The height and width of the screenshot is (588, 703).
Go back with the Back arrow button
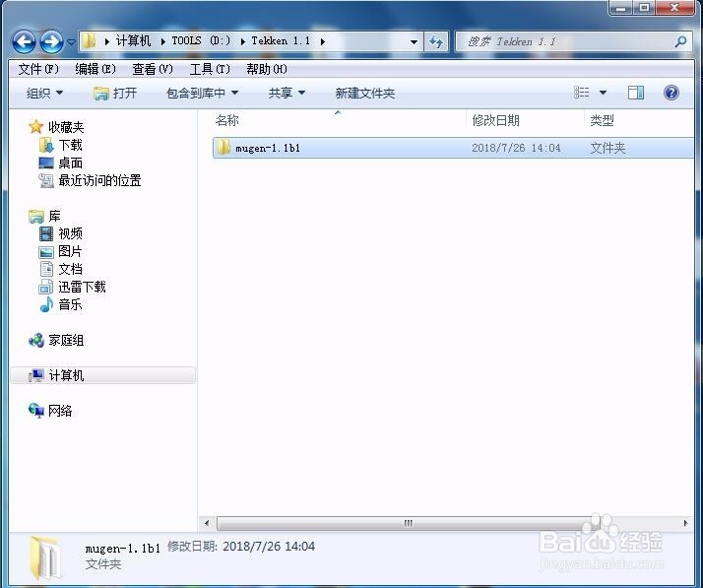coord(24,41)
